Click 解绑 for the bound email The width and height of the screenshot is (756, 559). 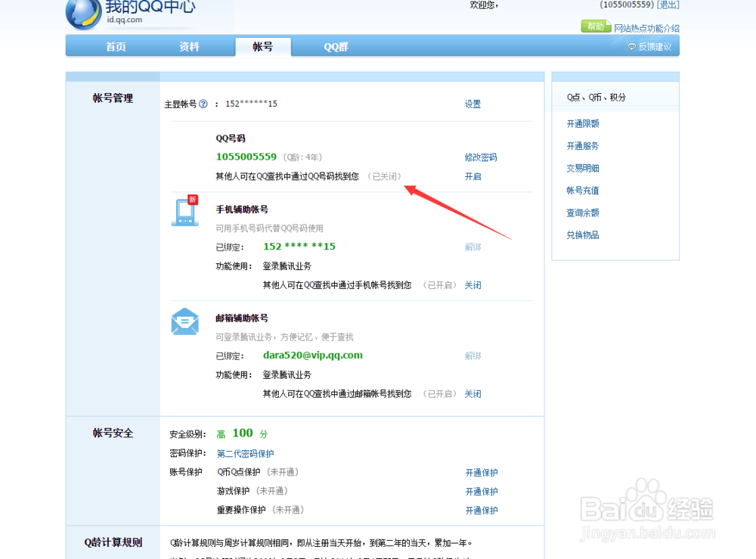[x=472, y=356]
